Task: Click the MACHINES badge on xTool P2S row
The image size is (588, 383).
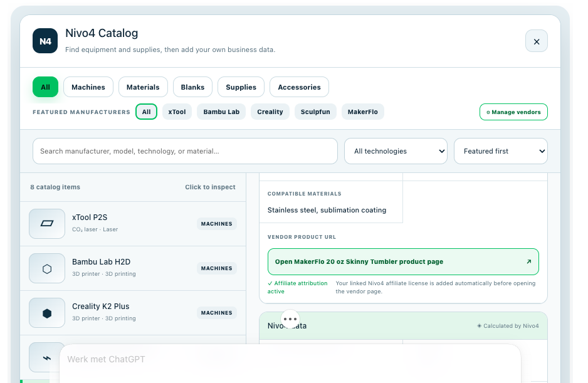Action: (217, 224)
